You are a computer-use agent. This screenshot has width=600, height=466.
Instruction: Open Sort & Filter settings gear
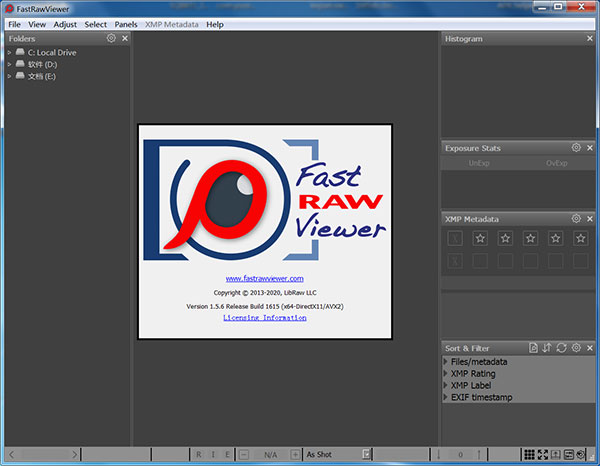(x=576, y=348)
